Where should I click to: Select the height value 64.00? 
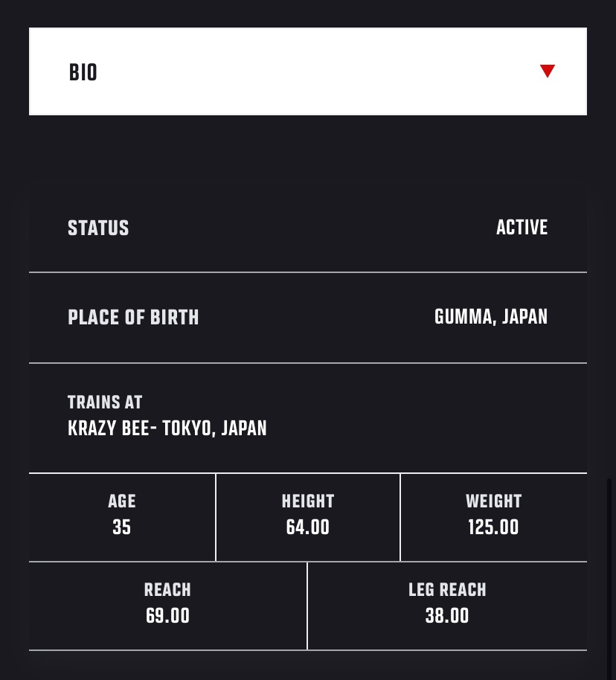pos(308,527)
